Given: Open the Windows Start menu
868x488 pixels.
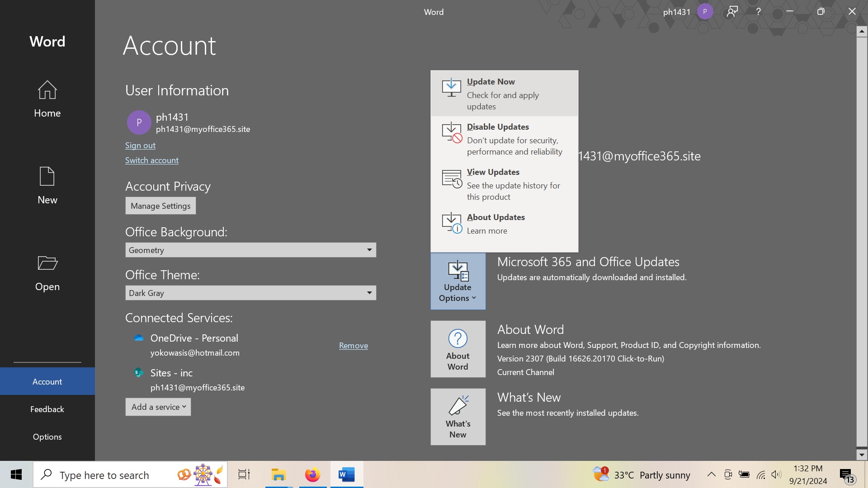Looking at the screenshot, I should 16,474.
